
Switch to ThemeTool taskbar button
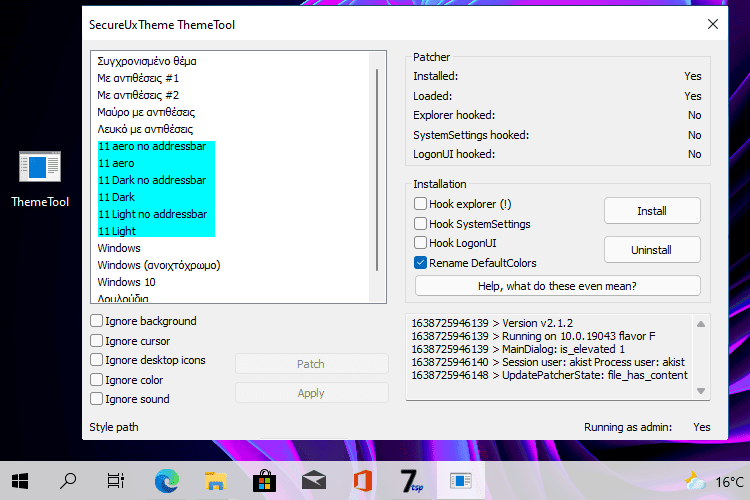tap(460, 481)
